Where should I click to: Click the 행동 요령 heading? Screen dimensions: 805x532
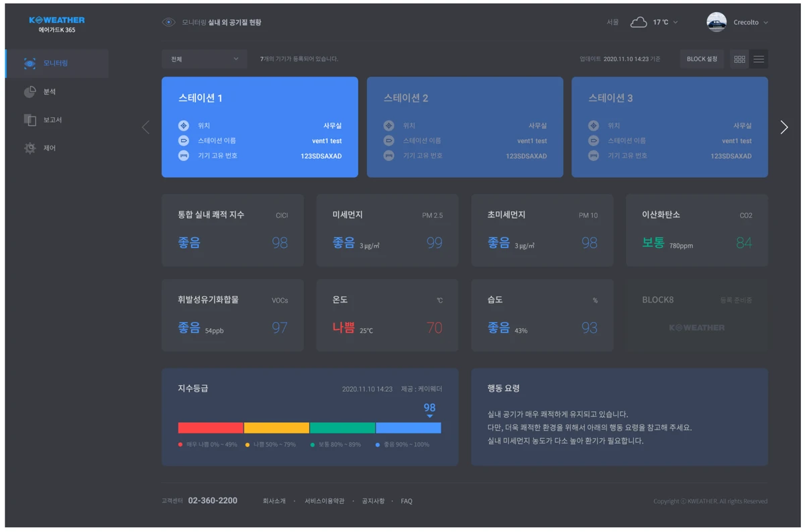(x=504, y=388)
